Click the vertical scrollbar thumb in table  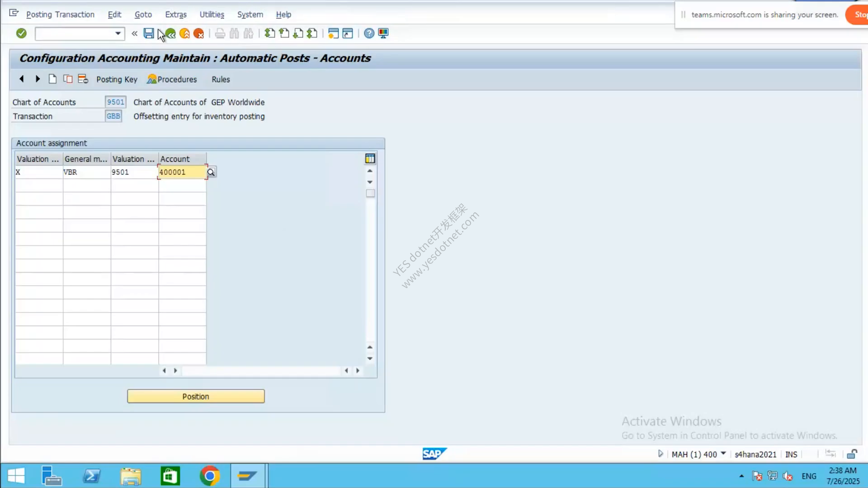click(370, 193)
